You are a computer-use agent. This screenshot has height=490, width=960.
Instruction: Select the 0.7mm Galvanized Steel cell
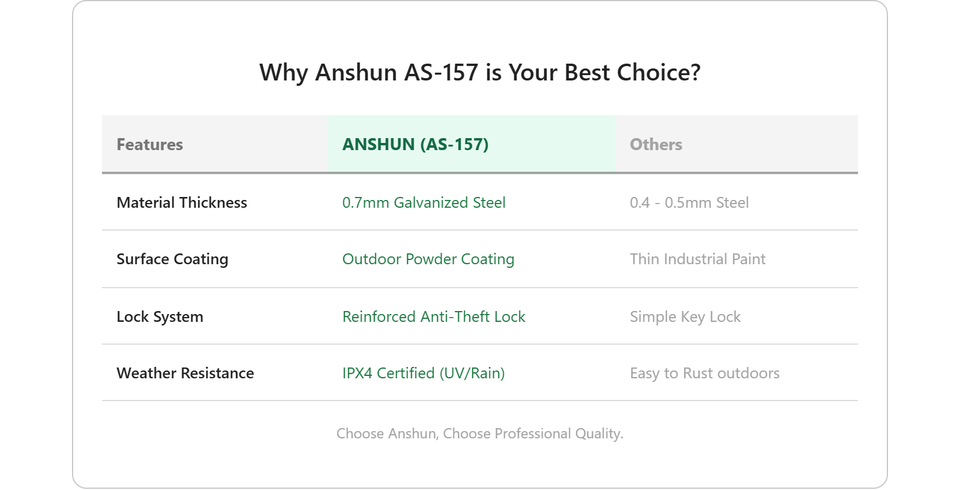[x=424, y=203]
